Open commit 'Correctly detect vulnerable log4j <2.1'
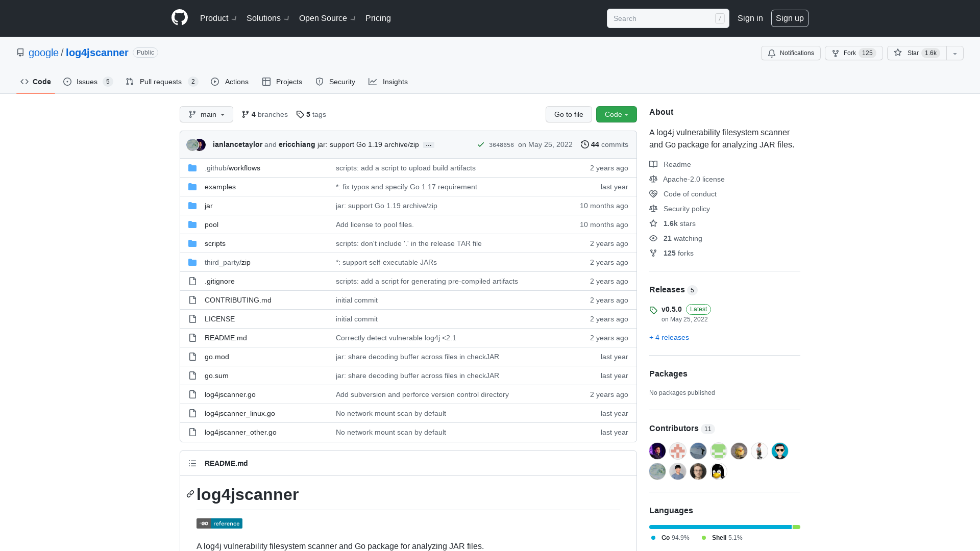Screen dimensions: 980x551 (x=396, y=338)
